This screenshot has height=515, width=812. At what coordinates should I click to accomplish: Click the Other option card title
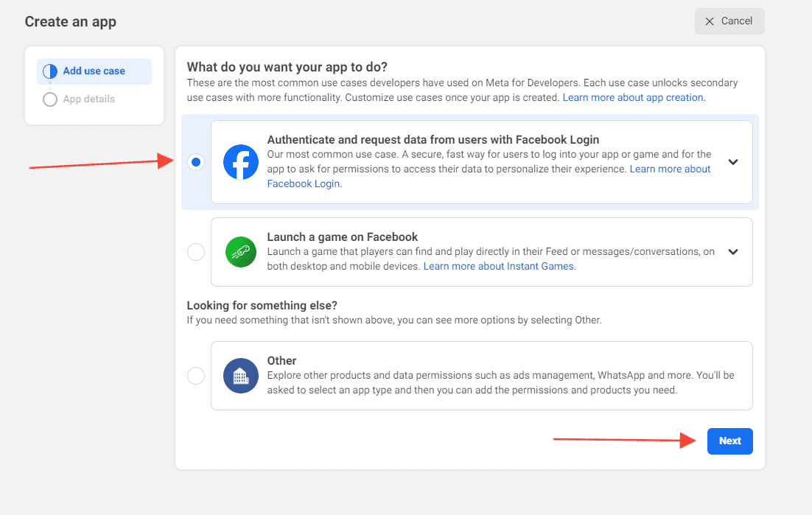point(281,361)
